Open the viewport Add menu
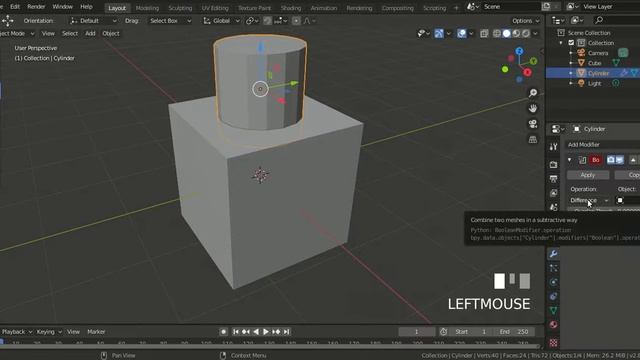The width and height of the screenshot is (640, 360). coord(90,33)
